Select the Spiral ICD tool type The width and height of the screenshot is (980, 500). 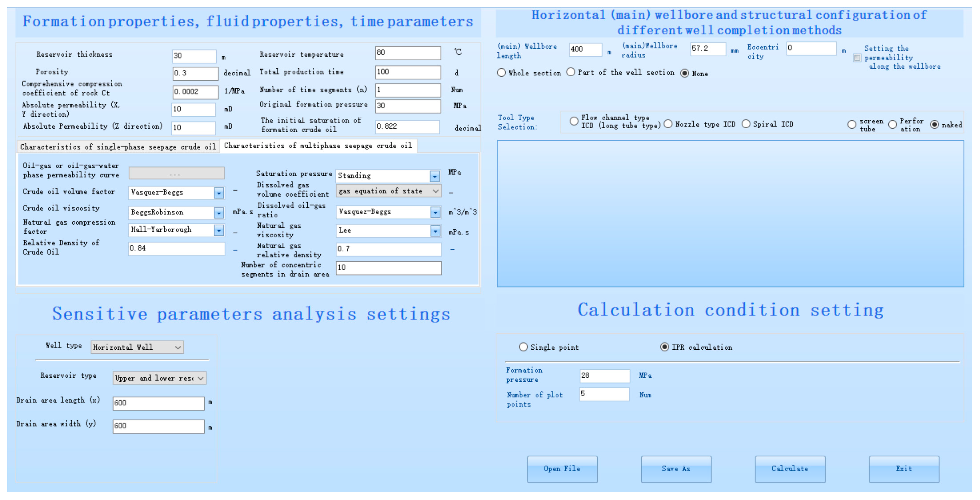[746, 124]
